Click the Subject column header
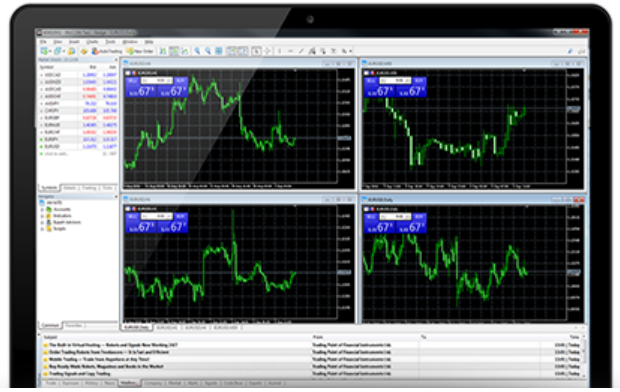This screenshot has height=392, width=620. 51,337
